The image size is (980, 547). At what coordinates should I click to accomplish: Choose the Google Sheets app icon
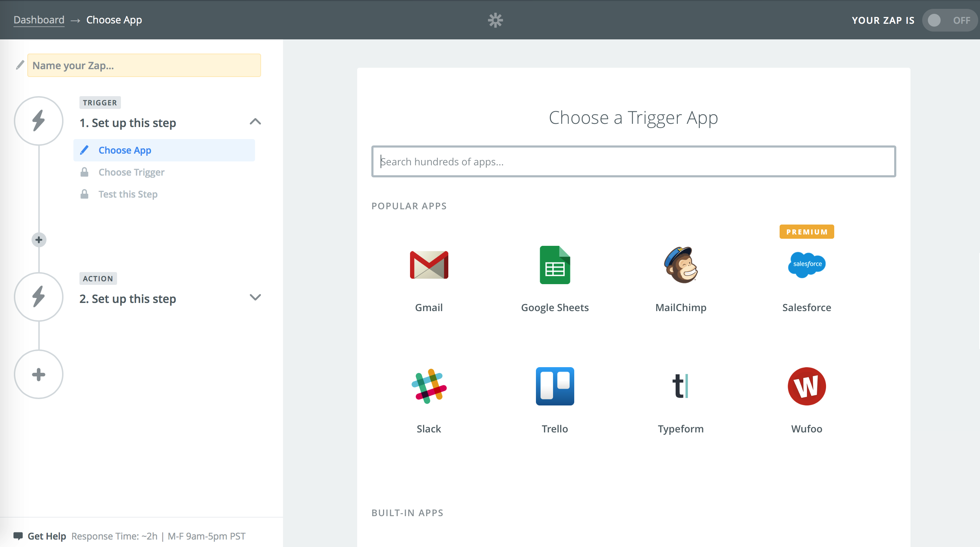(555, 265)
